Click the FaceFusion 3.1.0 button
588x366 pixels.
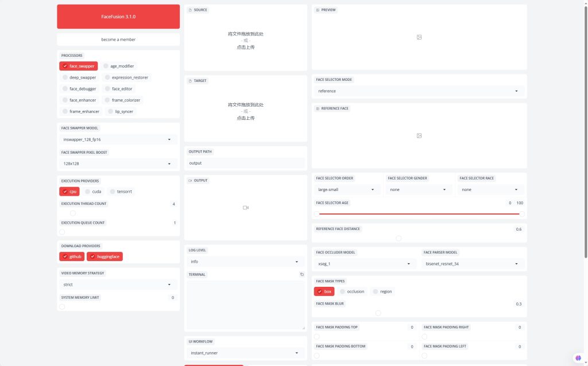click(x=118, y=17)
